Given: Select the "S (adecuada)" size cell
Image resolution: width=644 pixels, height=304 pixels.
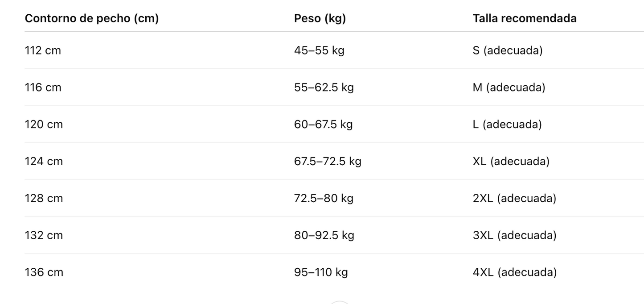Looking at the screenshot, I should (508, 50).
